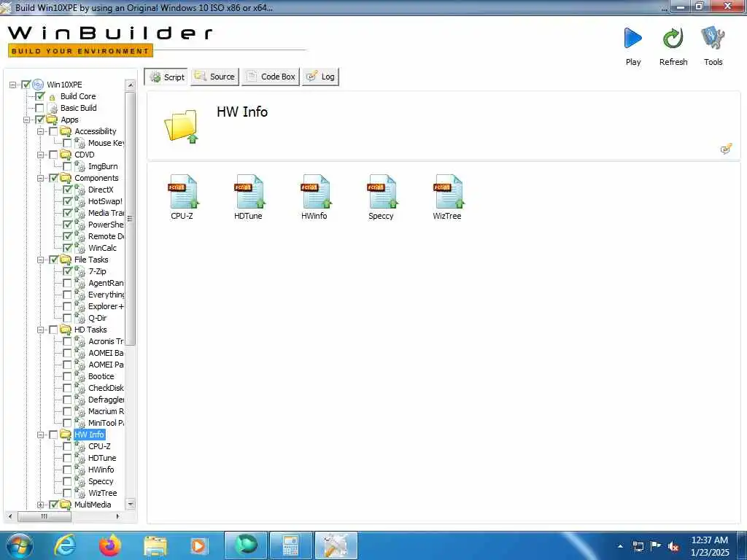Click the network tray icon
The image size is (747, 560).
638,546
